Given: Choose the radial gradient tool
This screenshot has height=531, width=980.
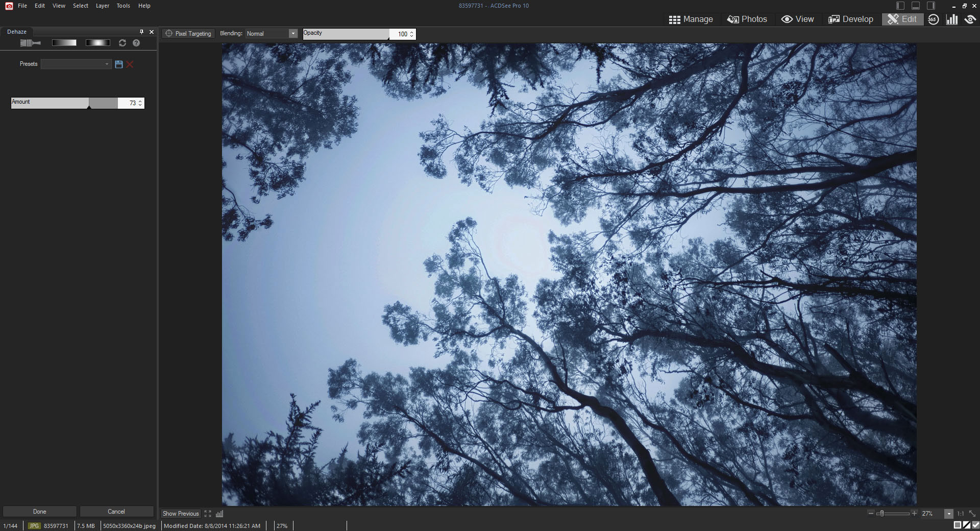Looking at the screenshot, I should pyautogui.click(x=97, y=43).
